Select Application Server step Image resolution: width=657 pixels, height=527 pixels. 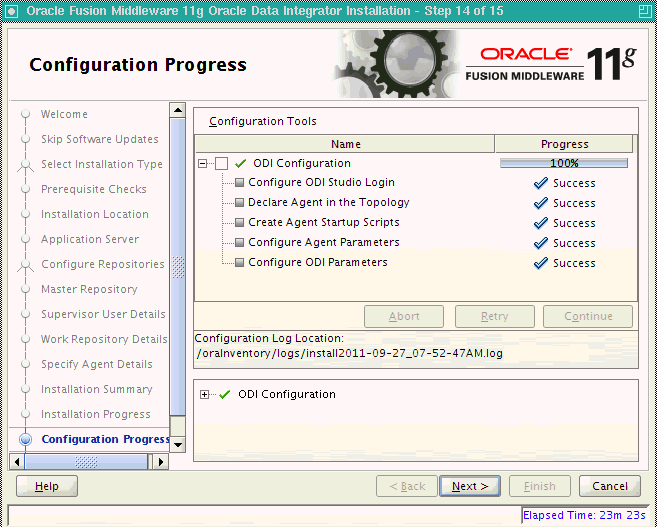(x=90, y=239)
